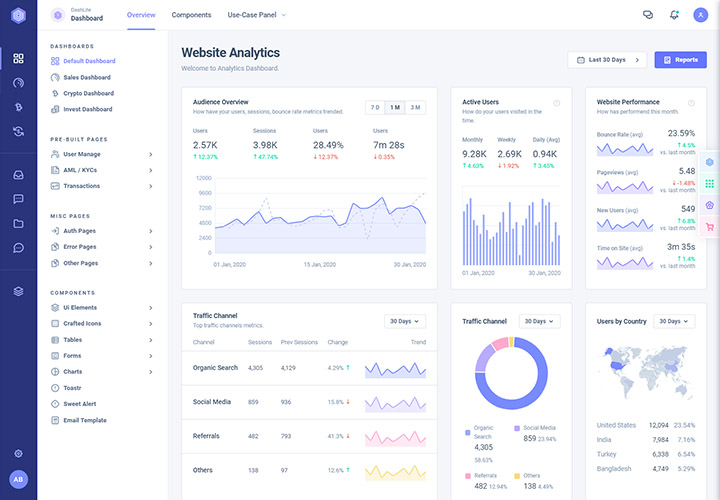Click the AB avatar at sidebar bottom
This screenshot has width=720, height=500.
point(18,480)
